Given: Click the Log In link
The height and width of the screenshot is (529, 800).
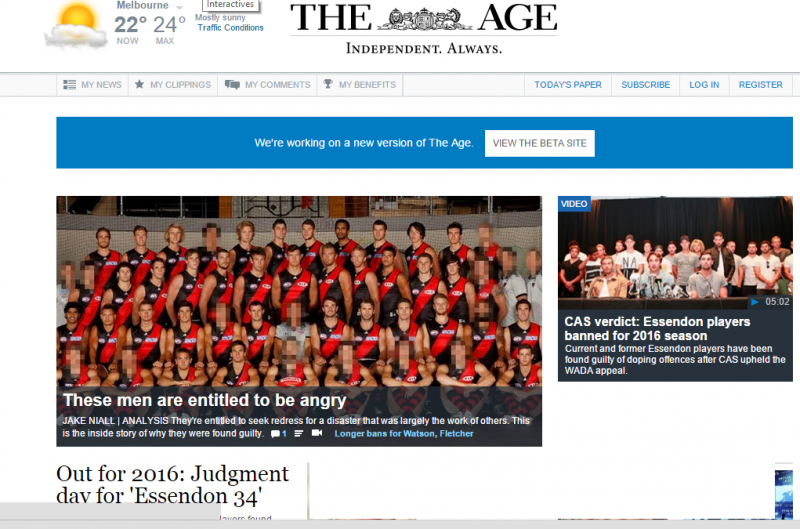Looking at the screenshot, I should coord(704,85).
